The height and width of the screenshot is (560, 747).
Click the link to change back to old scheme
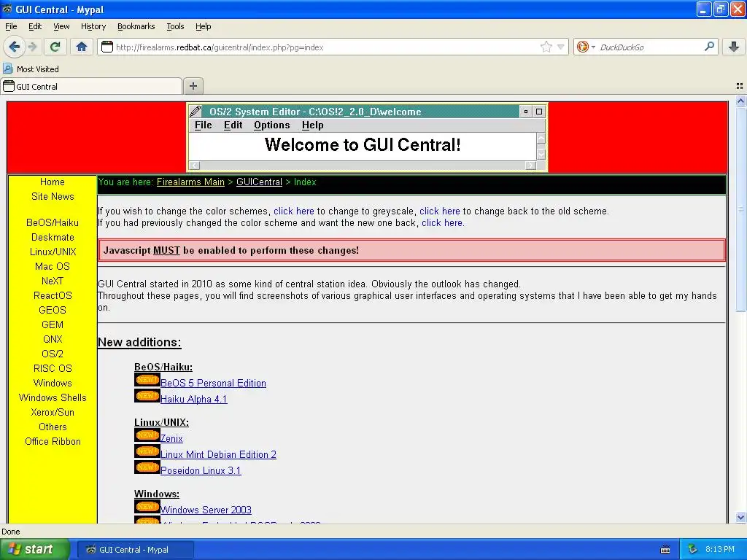(x=439, y=211)
